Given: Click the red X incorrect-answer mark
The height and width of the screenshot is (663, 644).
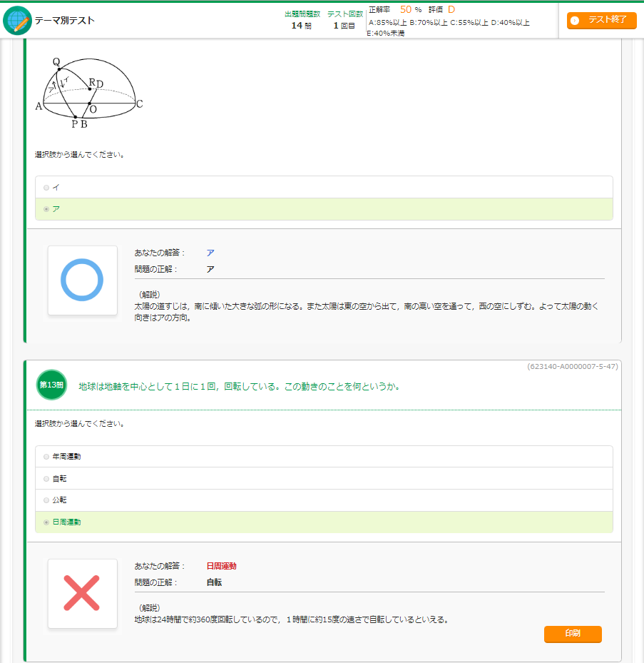Looking at the screenshot, I should point(82,593).
